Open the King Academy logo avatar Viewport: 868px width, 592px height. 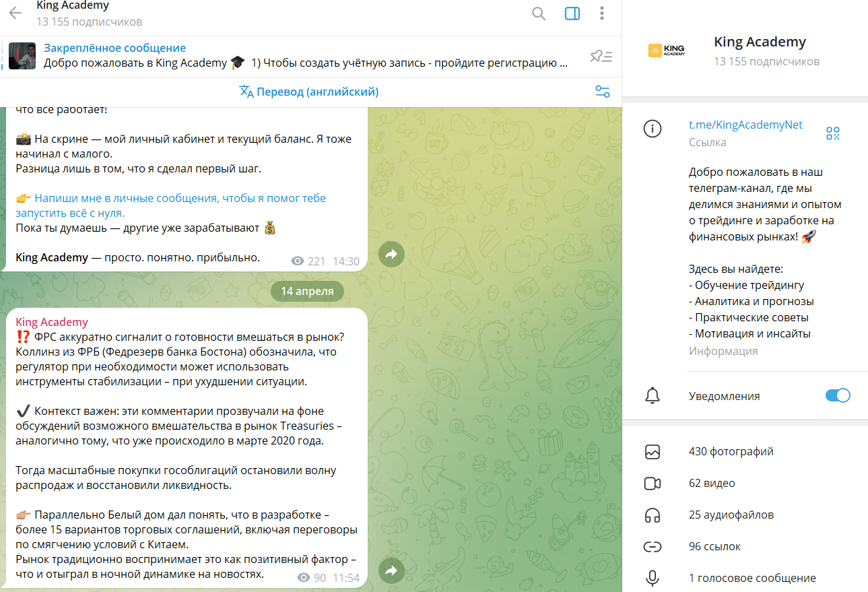tap(666, 51)
